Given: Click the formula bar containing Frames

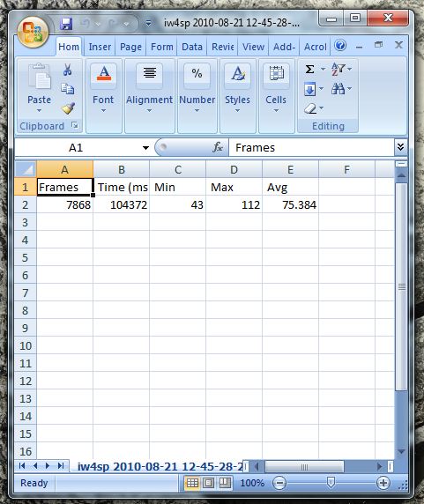Looking at the screenshot, I should [x=311, y=147].
